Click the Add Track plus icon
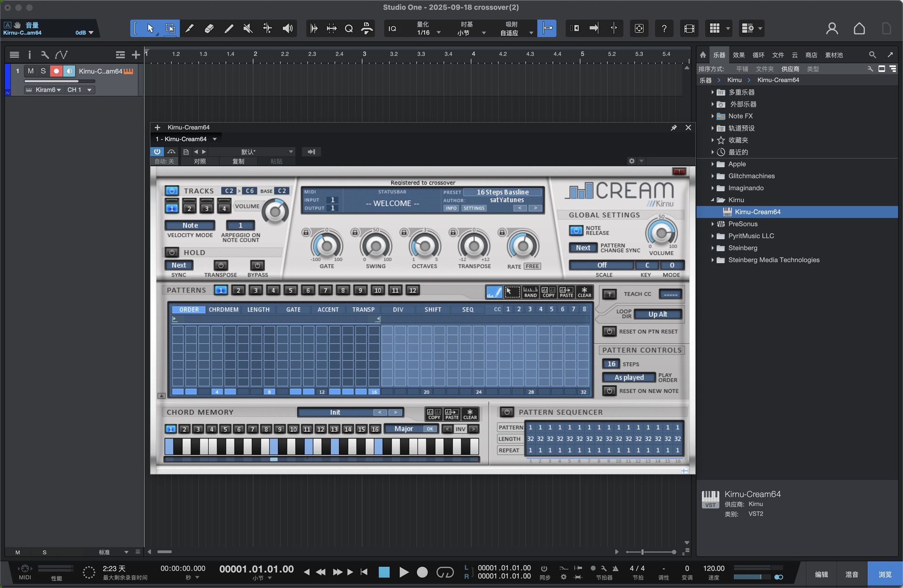Screen dimensions: 903x588 [136, 55]
